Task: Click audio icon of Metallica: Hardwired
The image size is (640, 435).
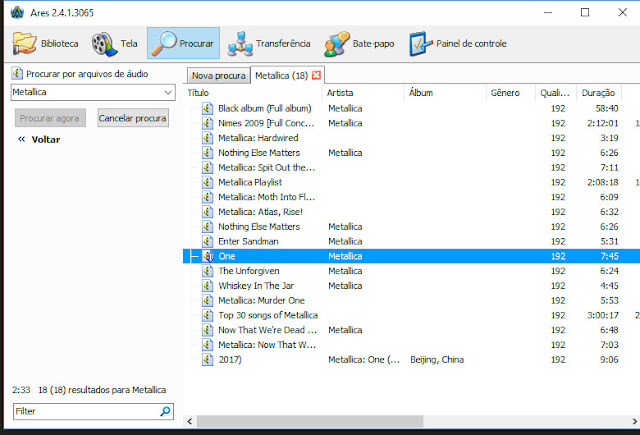Action: pyautogui.click(x=208, y=138)
